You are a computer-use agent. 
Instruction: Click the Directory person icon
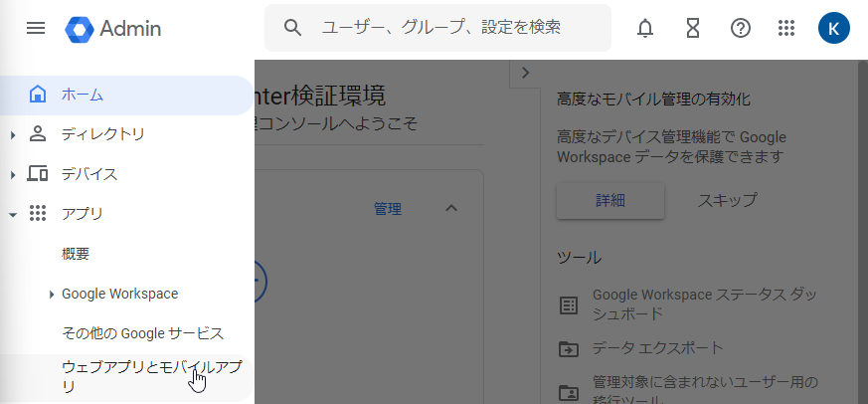click(37, 134)
